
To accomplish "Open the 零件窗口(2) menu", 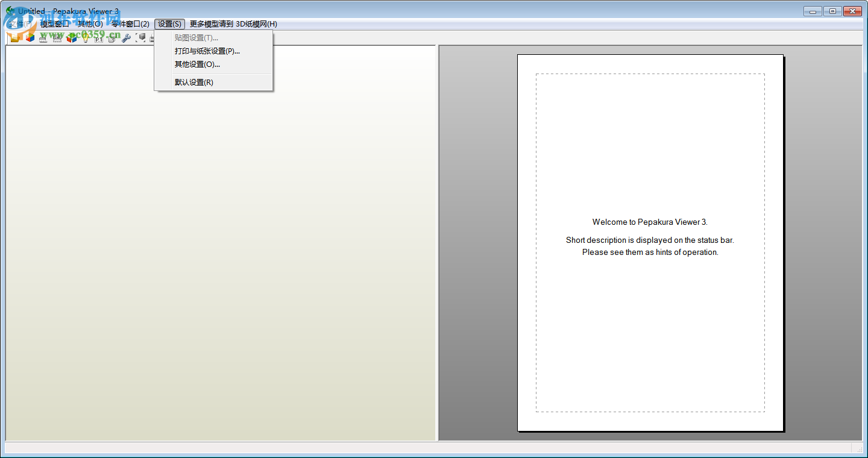I will pos(130,24).
